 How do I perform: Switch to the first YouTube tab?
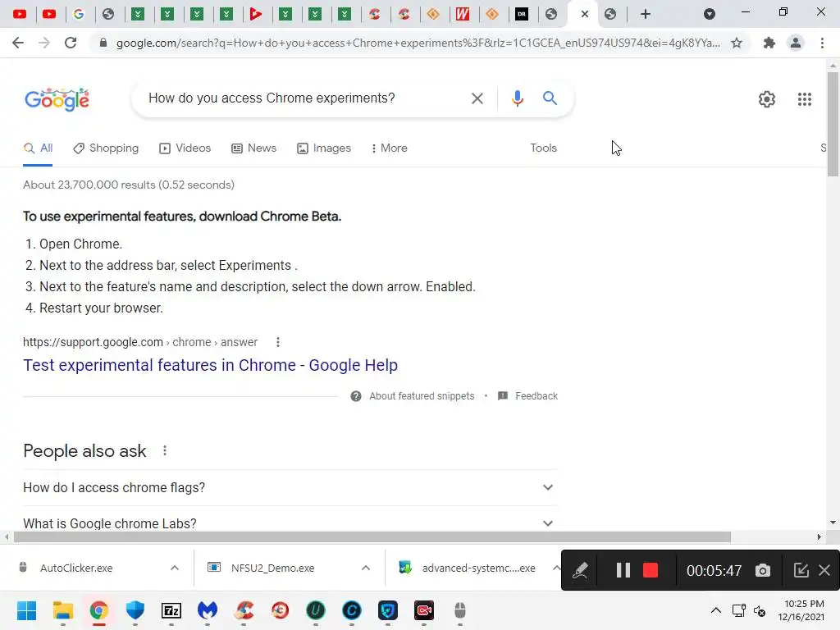pos(20,15)
